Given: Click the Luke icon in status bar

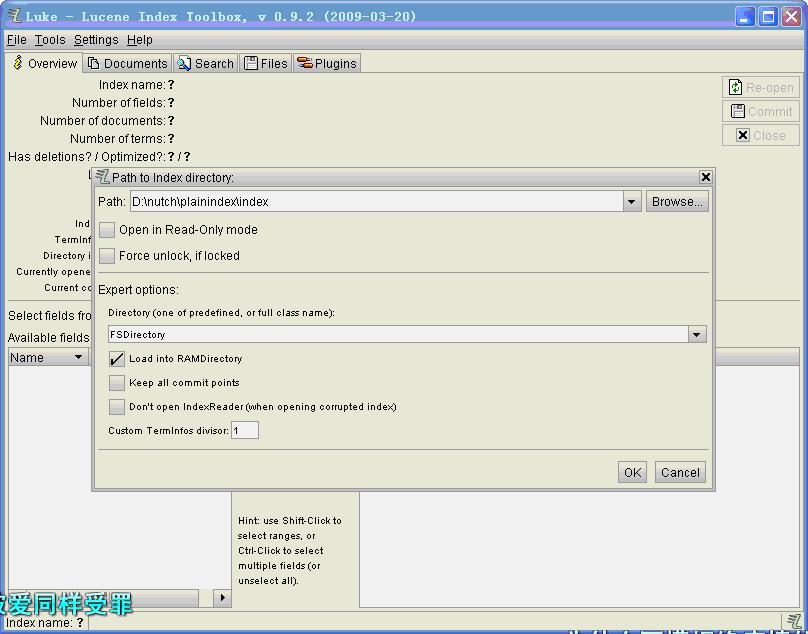Looking at the screenshot, I should coord(793,622).
